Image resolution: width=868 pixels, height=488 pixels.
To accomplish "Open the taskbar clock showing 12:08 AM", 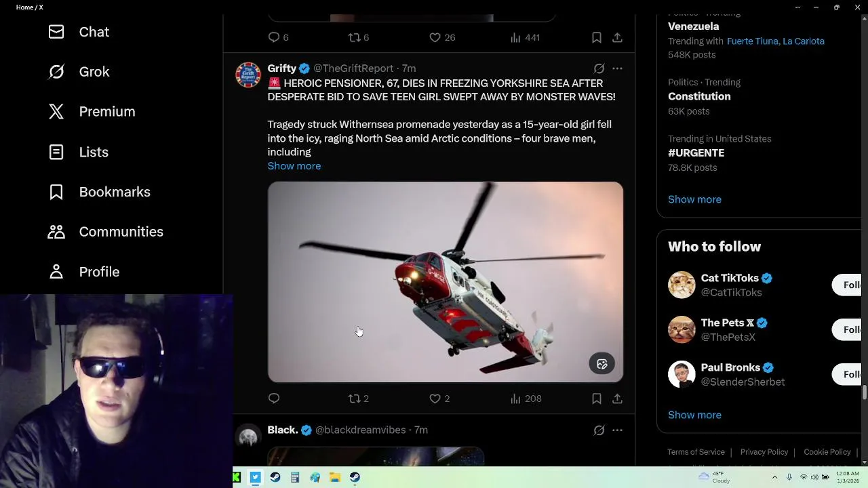I will coord(848,477).
